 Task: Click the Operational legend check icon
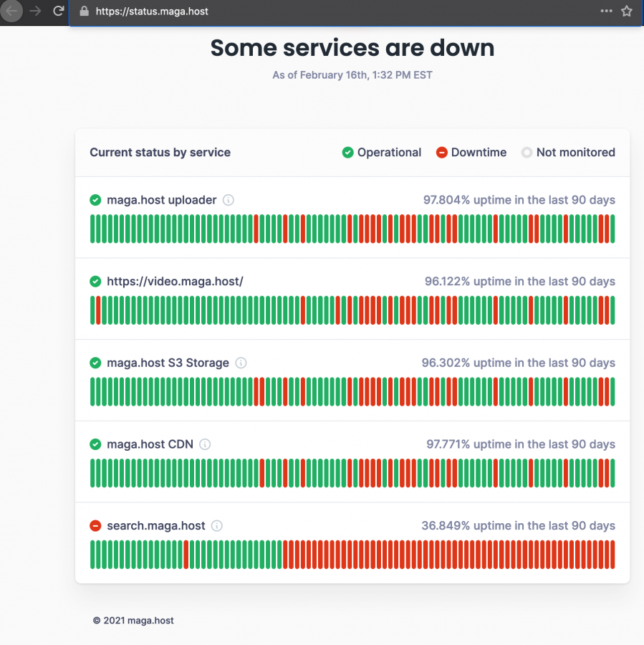click(x=348, y=153)
